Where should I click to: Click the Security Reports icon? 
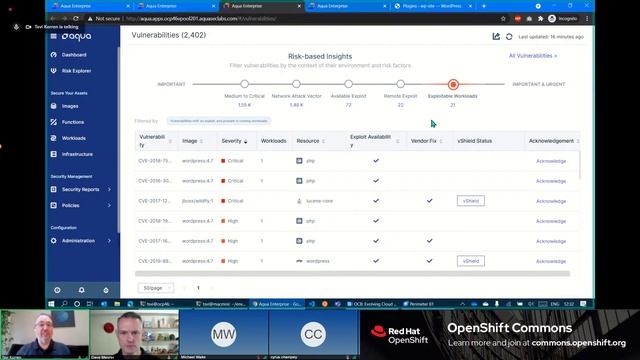click(53, 189)
